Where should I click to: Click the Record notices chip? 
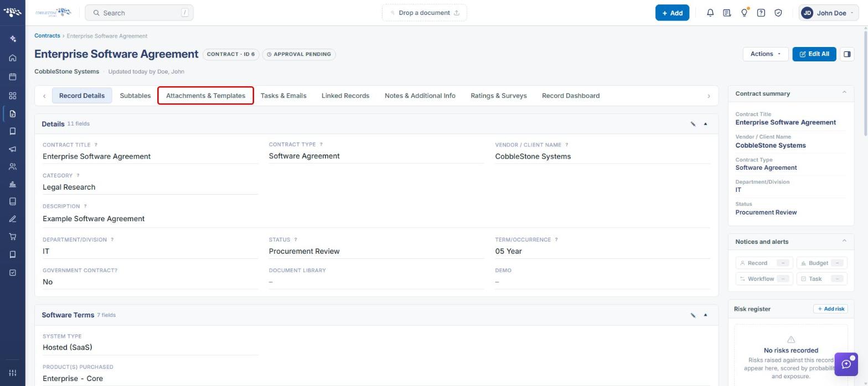(x=764, y=263)
